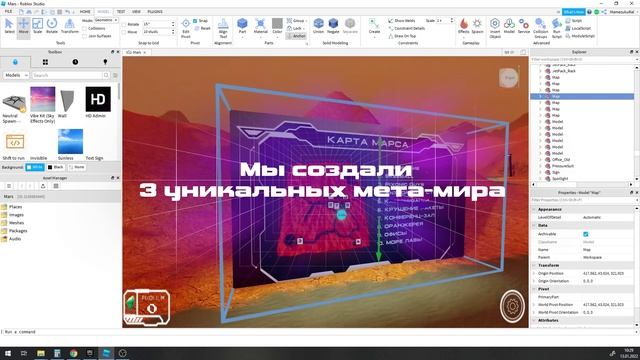Viewport: 640px width, 360px height.
Task: Click the Anchor button
Action: point(296,36)
